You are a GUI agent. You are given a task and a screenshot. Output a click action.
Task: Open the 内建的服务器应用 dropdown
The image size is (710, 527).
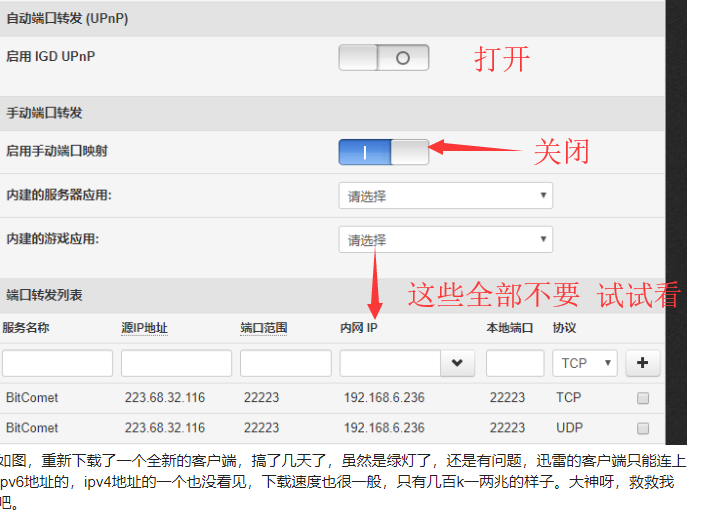point(445,196)
